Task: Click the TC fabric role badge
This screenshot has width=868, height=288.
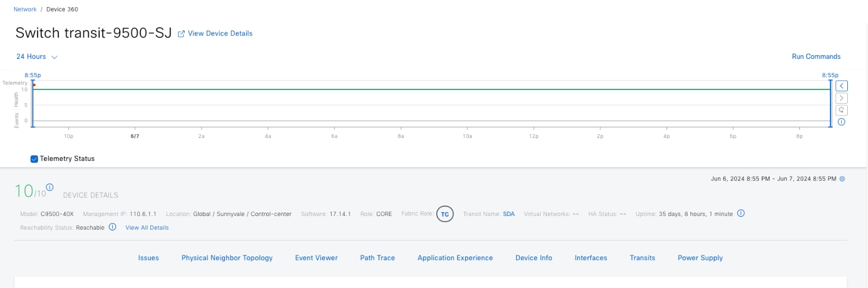Action: point(445,214)
